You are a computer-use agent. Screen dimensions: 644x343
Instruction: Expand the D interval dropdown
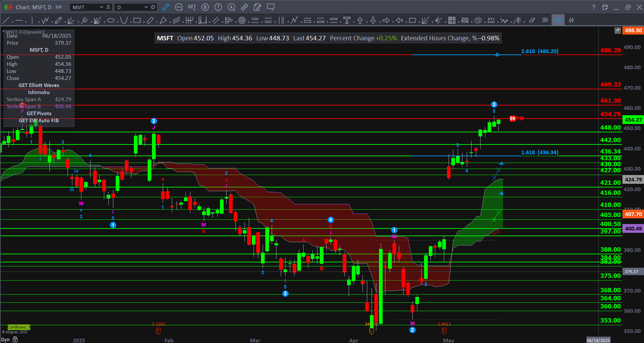coord(146,7)
